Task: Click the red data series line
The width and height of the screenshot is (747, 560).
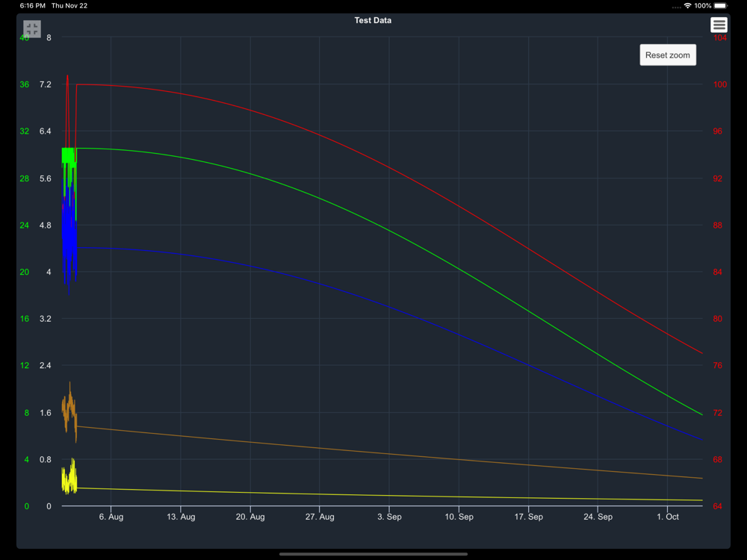Action: tap(389, 167)
